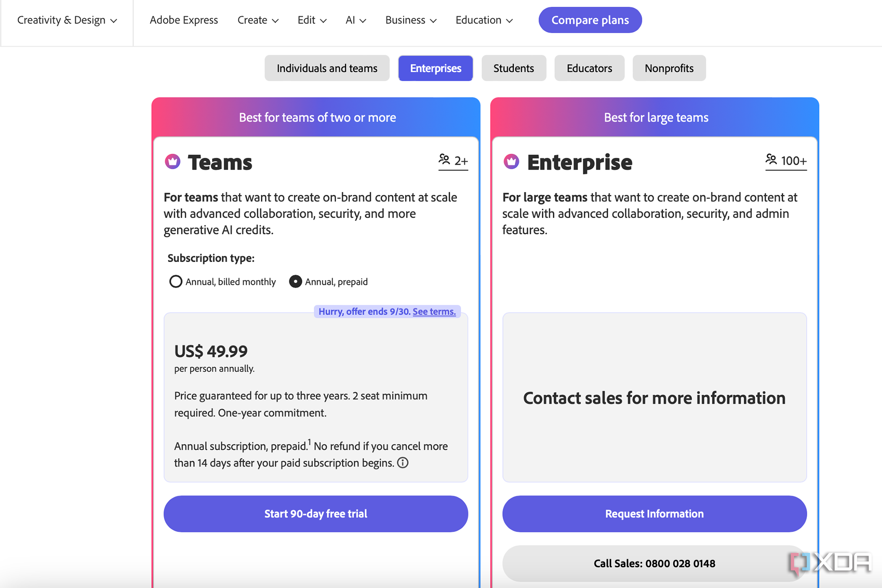Click the Adobe Express logo icon
Viewport: 882px width, 588px height.
[x=184, y=20]
